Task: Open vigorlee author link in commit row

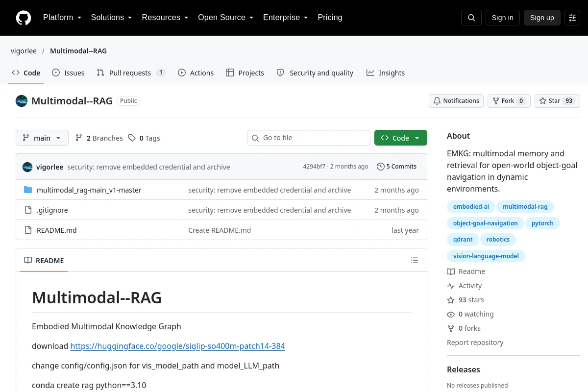Action: 49,167
